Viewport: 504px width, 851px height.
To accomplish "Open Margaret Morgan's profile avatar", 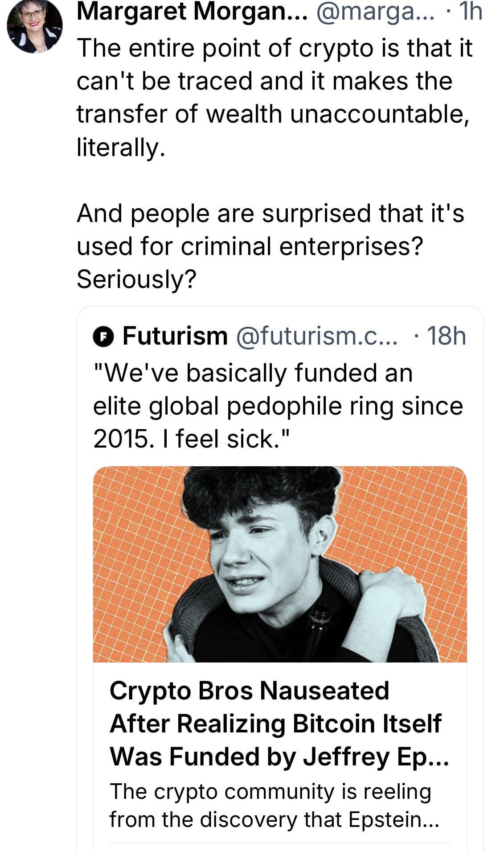I will pyautogui.click(x=35, y=27).
